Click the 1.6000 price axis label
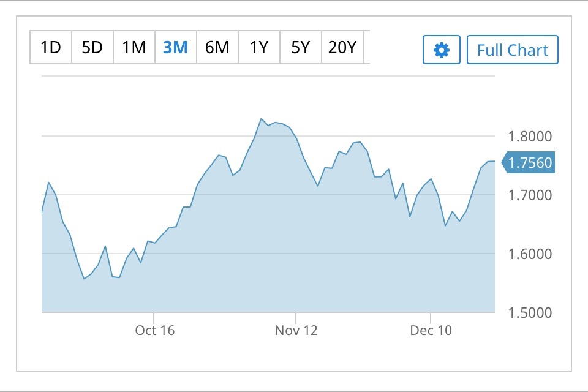The image size is (588, 392). [x=530, y=254]
